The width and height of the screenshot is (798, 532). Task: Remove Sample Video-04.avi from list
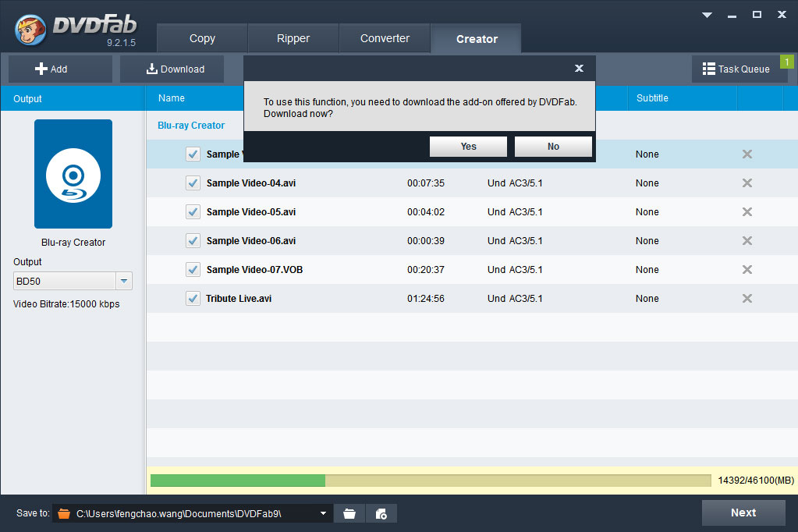point(747,183)
